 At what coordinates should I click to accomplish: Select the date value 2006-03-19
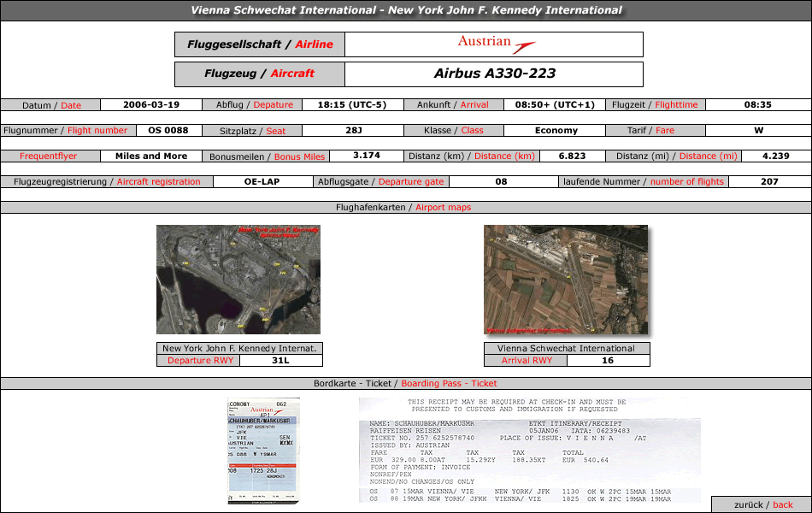pos(151,104)
